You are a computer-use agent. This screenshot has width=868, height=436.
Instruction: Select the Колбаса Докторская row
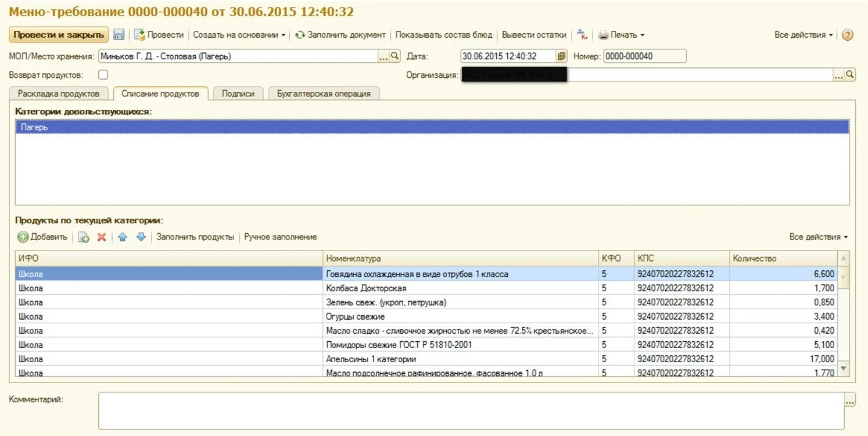(x=426, y=288)
